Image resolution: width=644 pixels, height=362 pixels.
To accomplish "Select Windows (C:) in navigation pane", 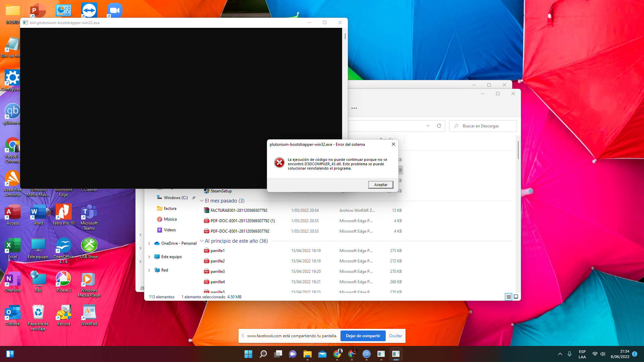I will point(176,198).
